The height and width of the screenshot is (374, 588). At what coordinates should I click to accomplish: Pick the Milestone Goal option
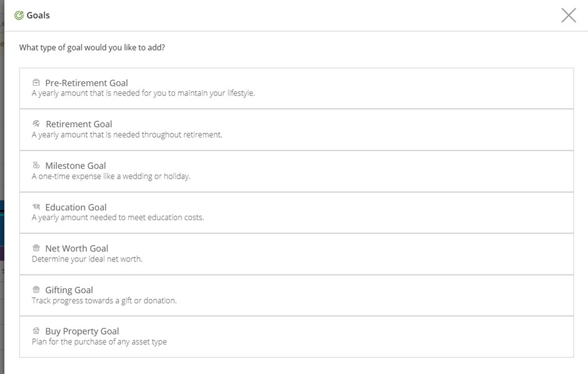(297, 171)
